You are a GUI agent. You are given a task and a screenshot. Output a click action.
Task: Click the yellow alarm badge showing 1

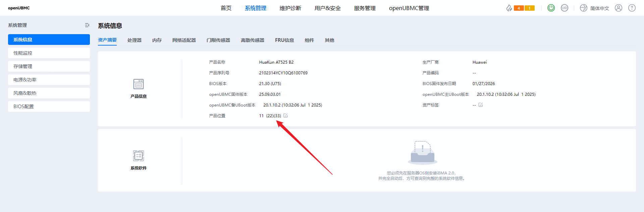pyautogui.click(x=529, y=8)
